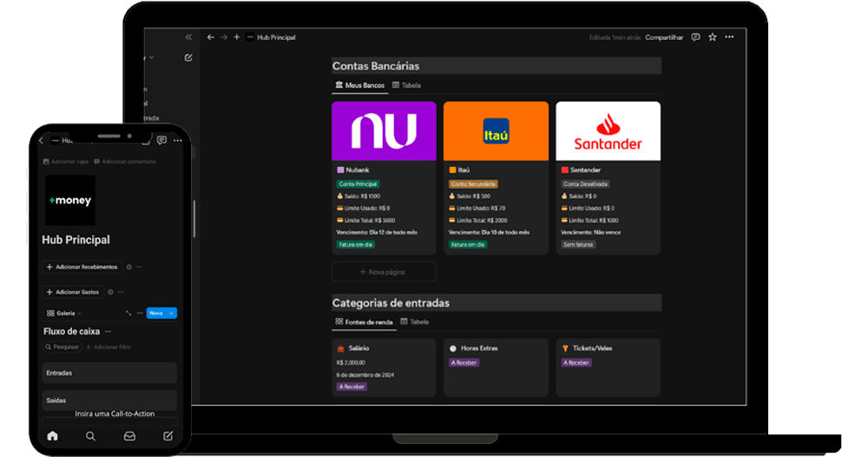The width and height of the screenshot is (868, 457).
Task: Open three-dot options beside Adicionar Recebimentos
Action: tap(140, 267)
